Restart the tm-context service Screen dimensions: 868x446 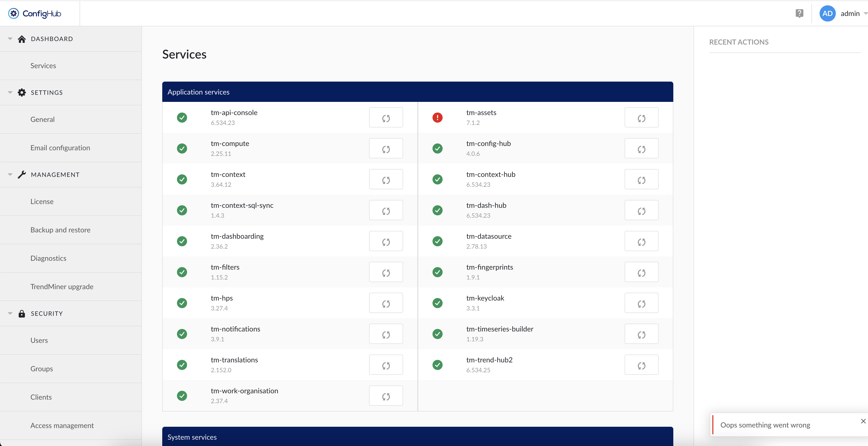(x=386, y=180)
